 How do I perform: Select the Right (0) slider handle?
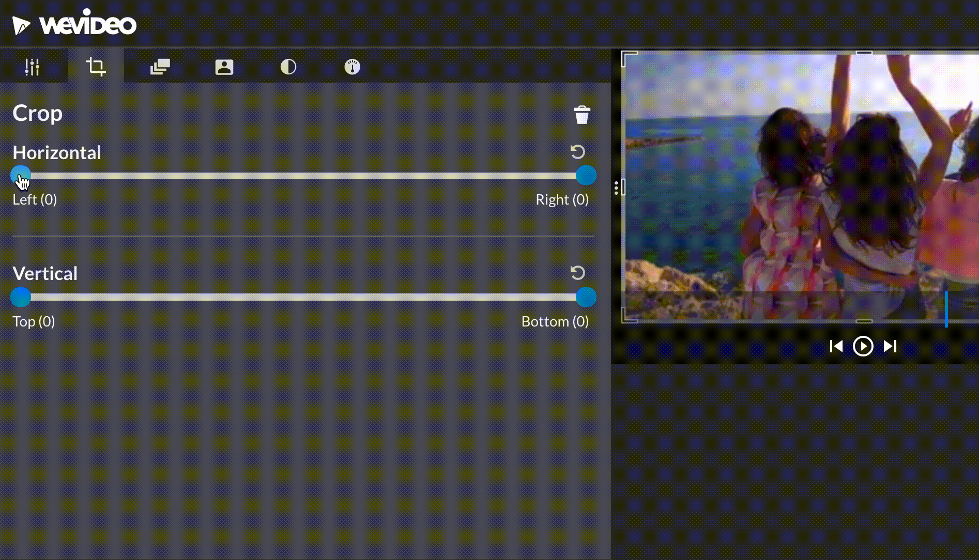point(586,175)
